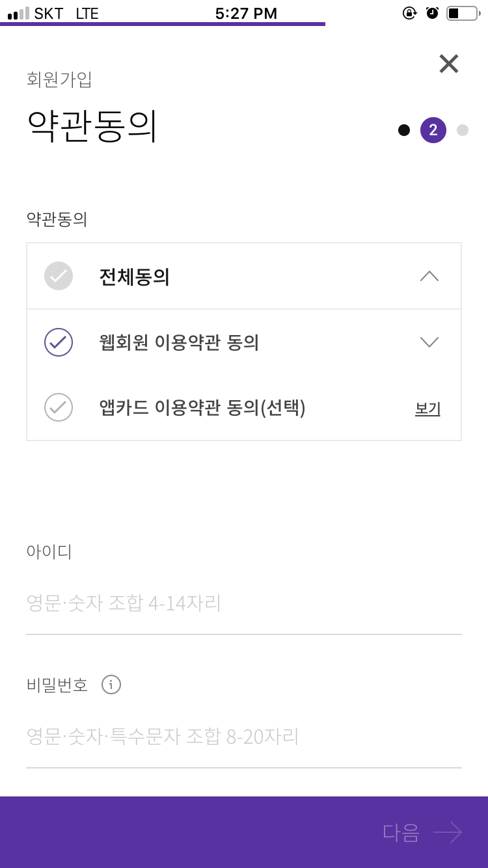Viewport: 488px width, 868px height.
Task: Expand 웹회원 이용약관 동의 with down chevron
Action: (x=429, y=342)
